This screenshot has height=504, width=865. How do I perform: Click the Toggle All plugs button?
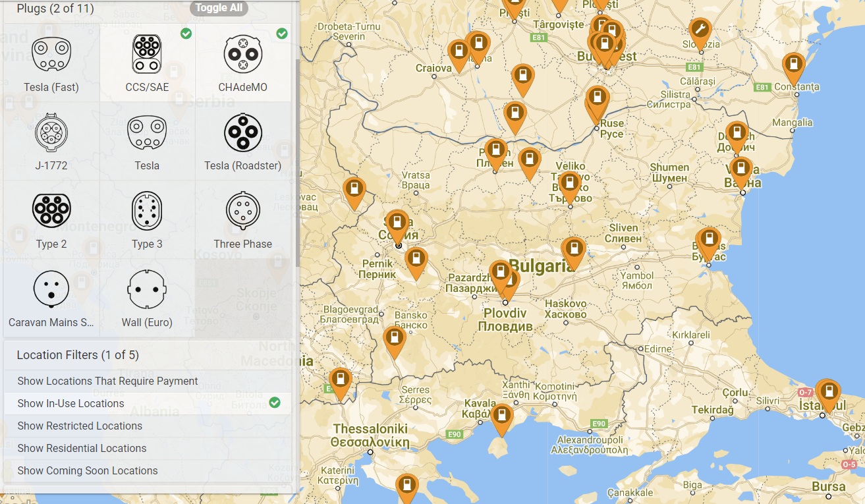coord(219,8)
